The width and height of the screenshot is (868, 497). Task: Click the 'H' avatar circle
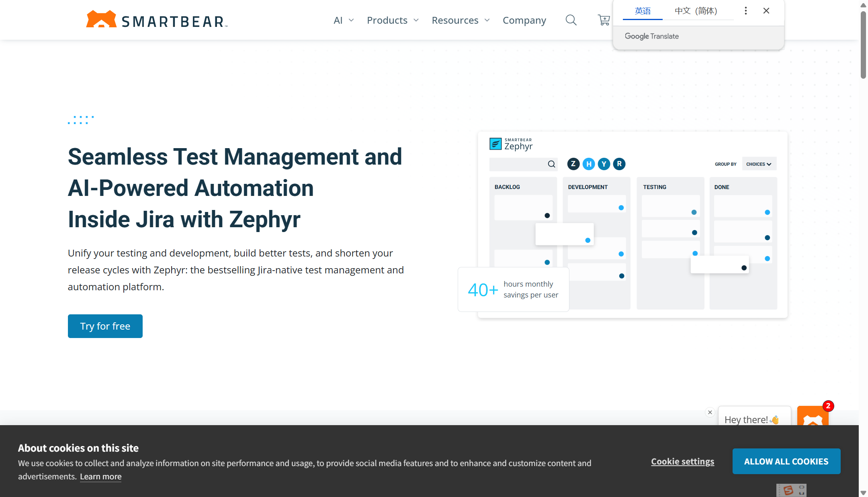click(x=588, y=164)
